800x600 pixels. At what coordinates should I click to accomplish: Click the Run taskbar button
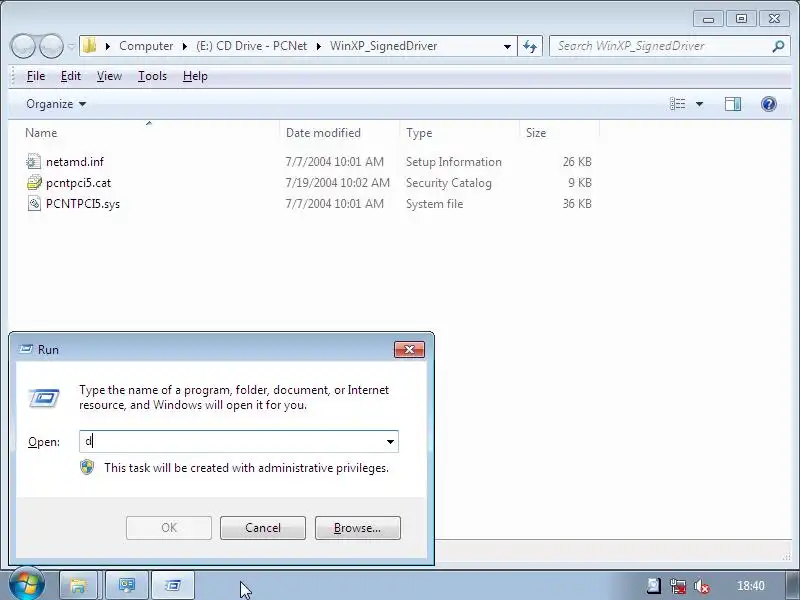pos(173,585)
